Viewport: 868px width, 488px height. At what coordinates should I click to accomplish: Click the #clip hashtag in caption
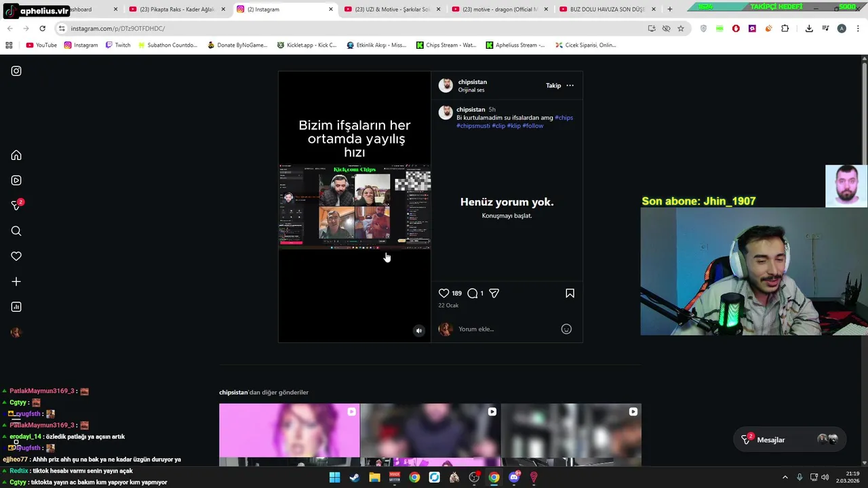(498, 126)
